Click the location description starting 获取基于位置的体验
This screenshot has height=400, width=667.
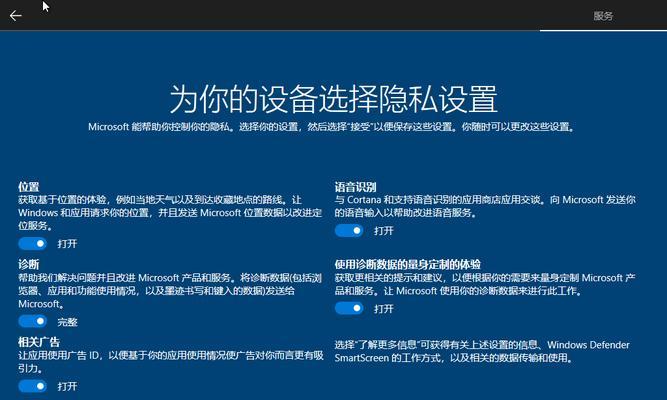click(x=170, y=212)
